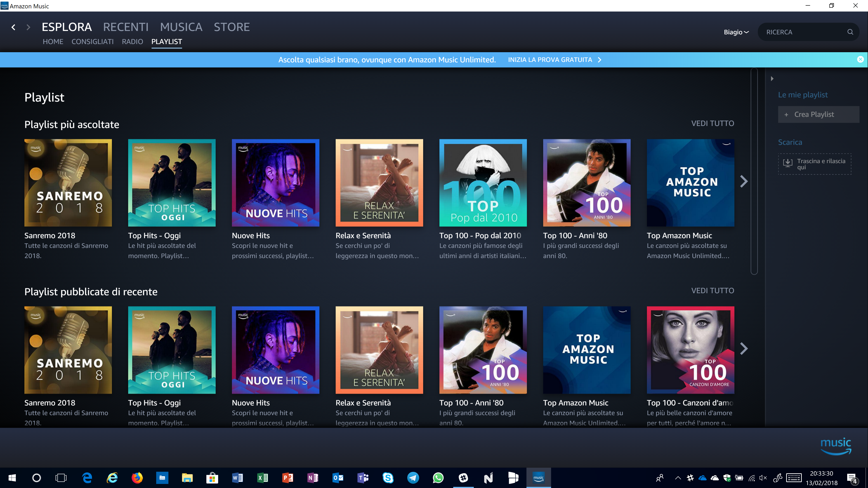Open WhatsApp from taskbar
The image size is (868, 488).
pyautogui.click(x=438, y=478)
